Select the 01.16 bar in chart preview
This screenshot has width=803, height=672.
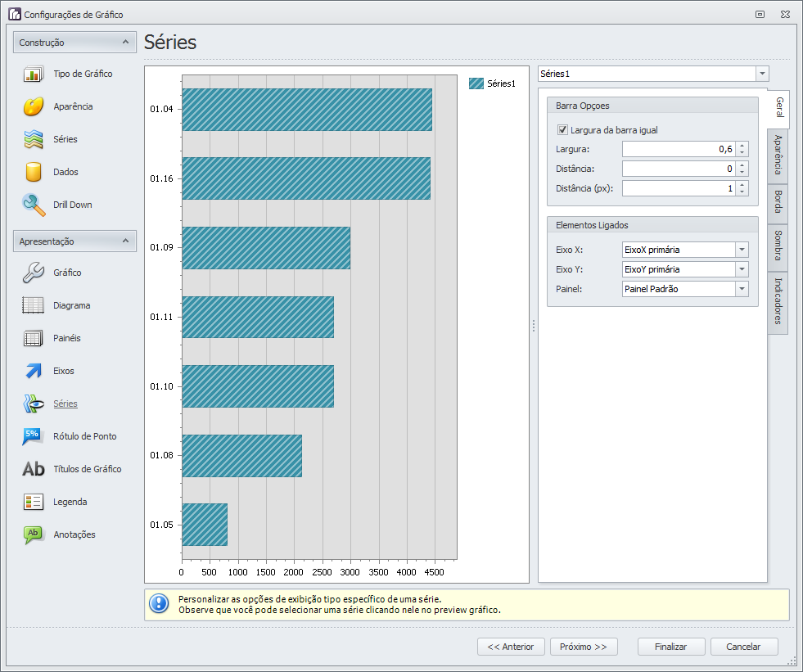[x=306, y=178]
